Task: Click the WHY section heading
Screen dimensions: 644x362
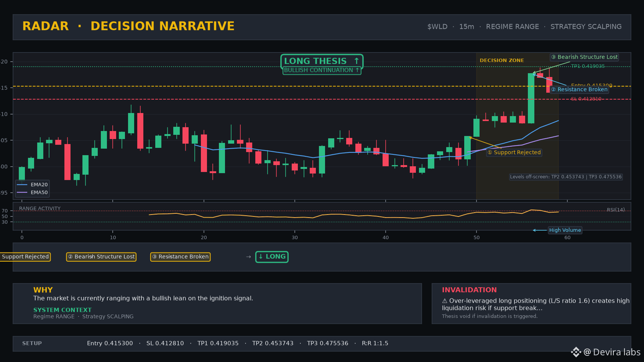Action: (43, 290)
